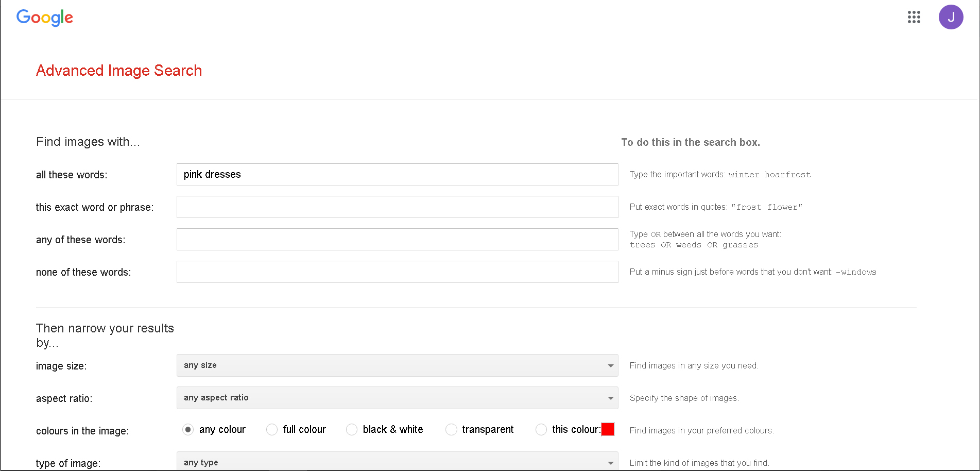This screenshot has height=471, width=980.
Task: Expand the type of image dropdown
Action: (x=397, y=461)
